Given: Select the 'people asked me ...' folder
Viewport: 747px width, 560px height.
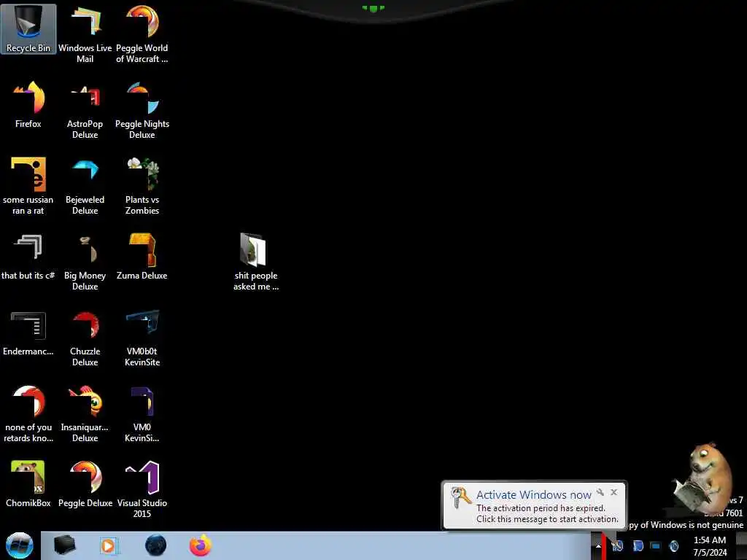Looking at the screenshot, I should tap(256, 262).
